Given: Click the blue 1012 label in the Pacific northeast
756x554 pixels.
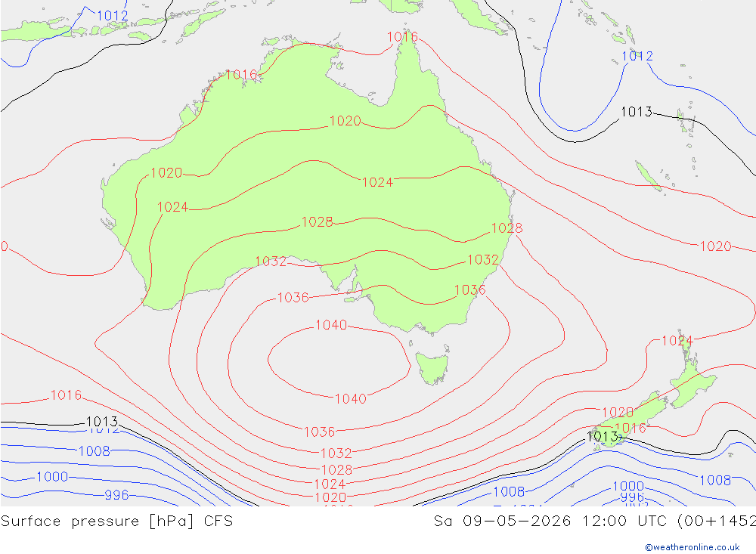Looking at the screenshot, I should click(x=637, y=56).
